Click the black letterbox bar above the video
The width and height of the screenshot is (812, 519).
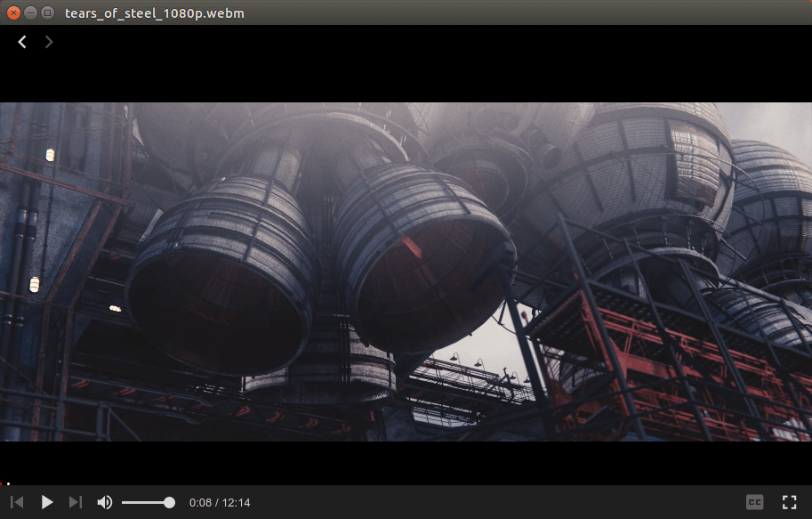tap(406, 76)
